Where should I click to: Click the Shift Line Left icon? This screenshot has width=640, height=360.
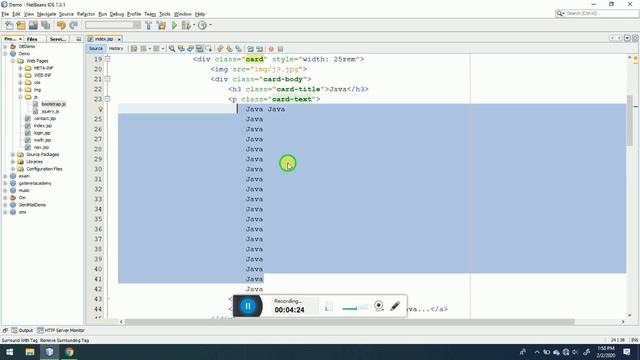250,49
